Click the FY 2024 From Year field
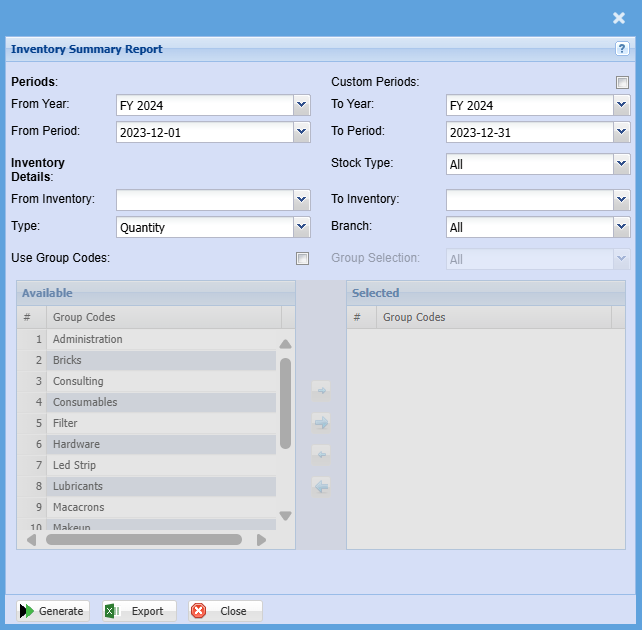The height and width of the screenshot is (630, 642). tap(205, 105)
